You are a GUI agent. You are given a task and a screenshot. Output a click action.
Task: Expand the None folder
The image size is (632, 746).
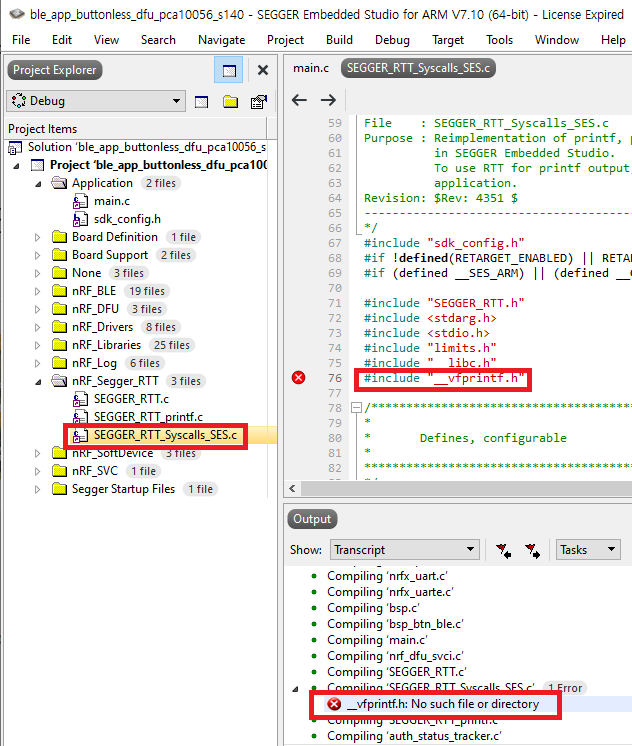click(38, 273)
